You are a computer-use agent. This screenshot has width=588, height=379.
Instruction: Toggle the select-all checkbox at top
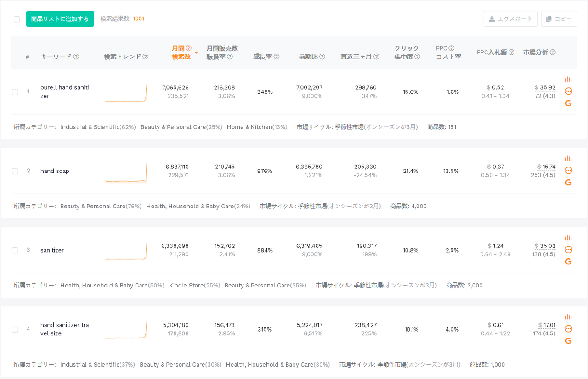(x=17, y=19)
